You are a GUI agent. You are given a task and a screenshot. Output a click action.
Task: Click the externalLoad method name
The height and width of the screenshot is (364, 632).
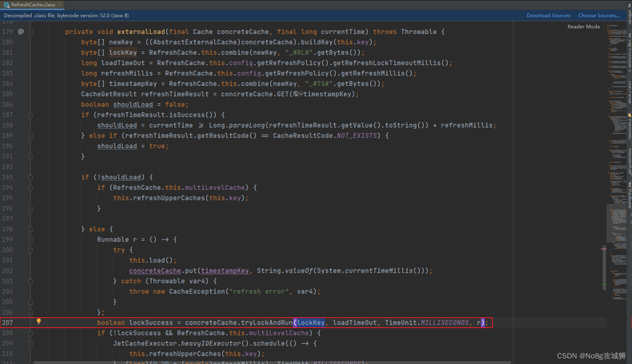(141, 32)
